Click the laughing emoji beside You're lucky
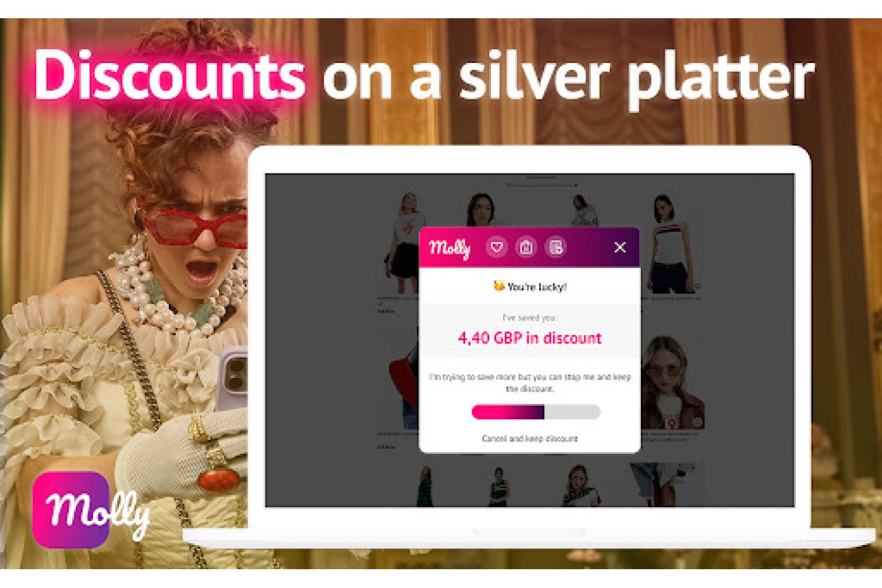This screenshot has width=882, height=588. [x=499, y=286]
